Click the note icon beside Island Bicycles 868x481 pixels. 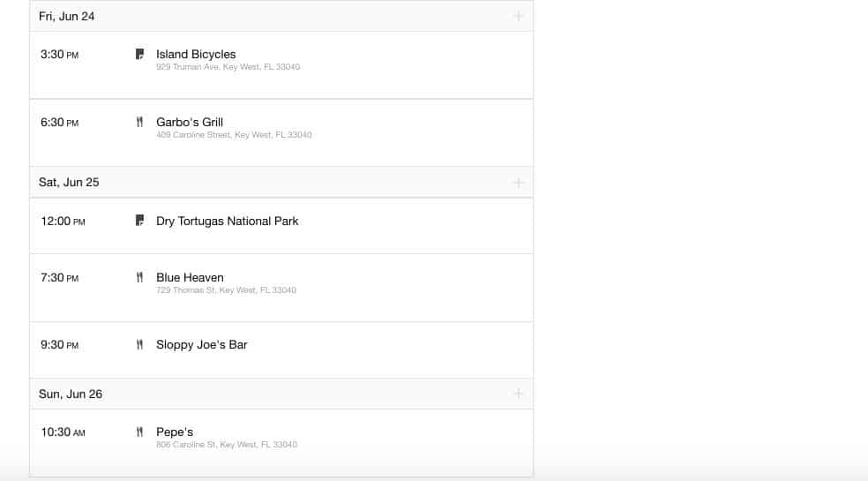[x=139, y=54]
